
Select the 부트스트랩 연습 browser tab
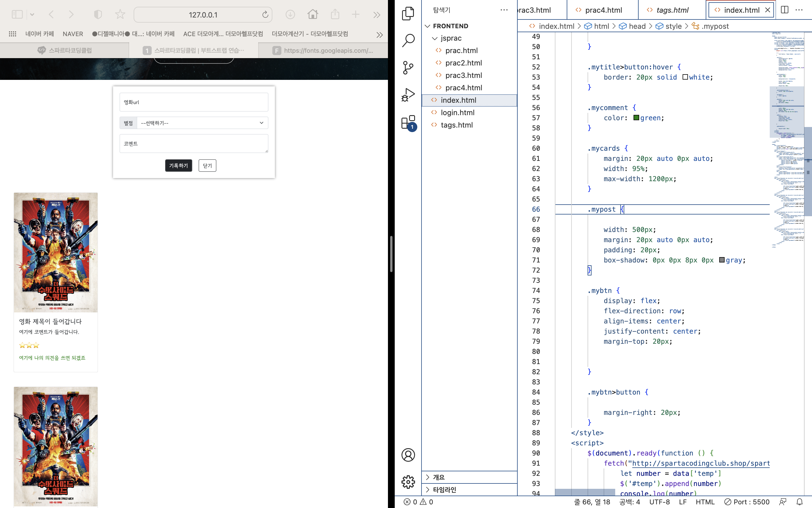click(x=194, y=51)
